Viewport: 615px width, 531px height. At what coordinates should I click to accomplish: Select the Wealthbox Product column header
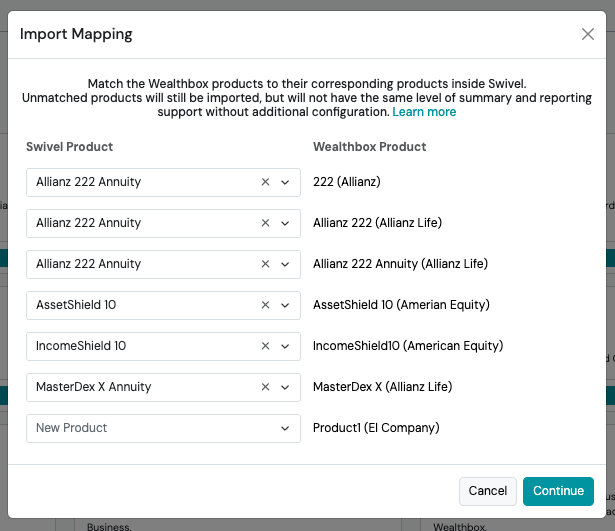click(369, 147)
